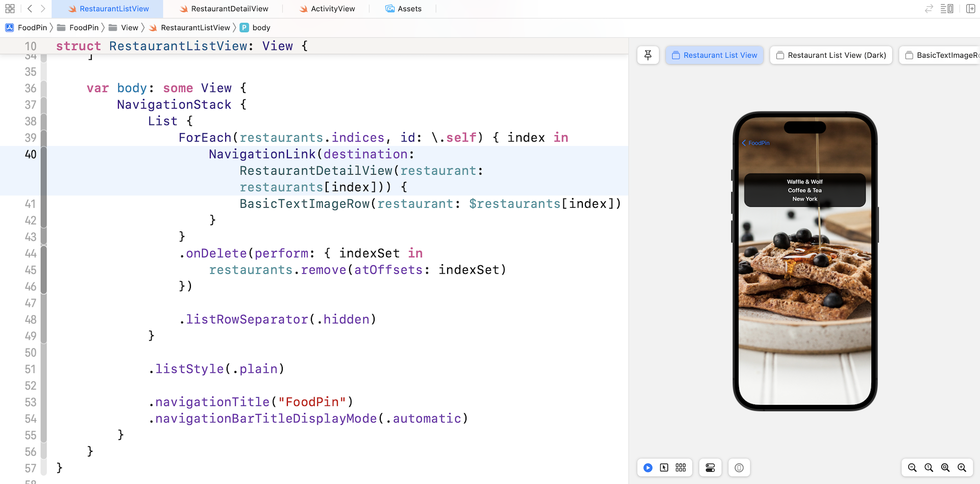980x484 pixels.
Task: Open the body symbol jump bar menu
Action: click(261, 28)
